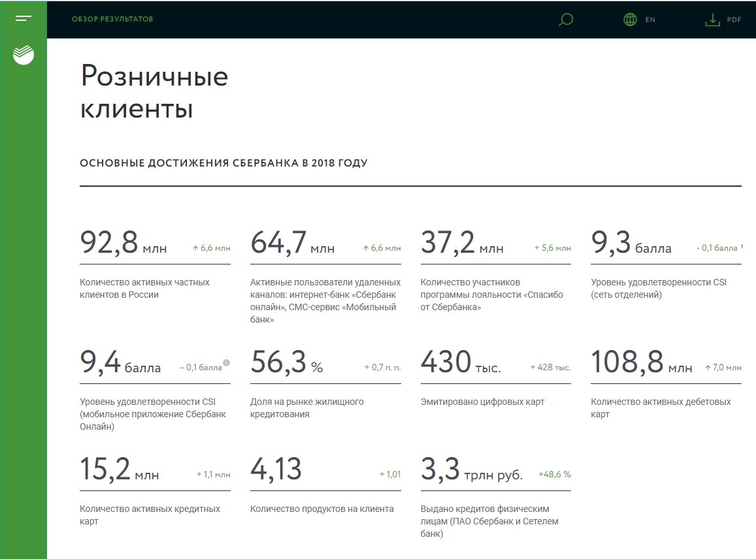Click "Доля на рынке жилищного кредитования"

coord(306,407)
